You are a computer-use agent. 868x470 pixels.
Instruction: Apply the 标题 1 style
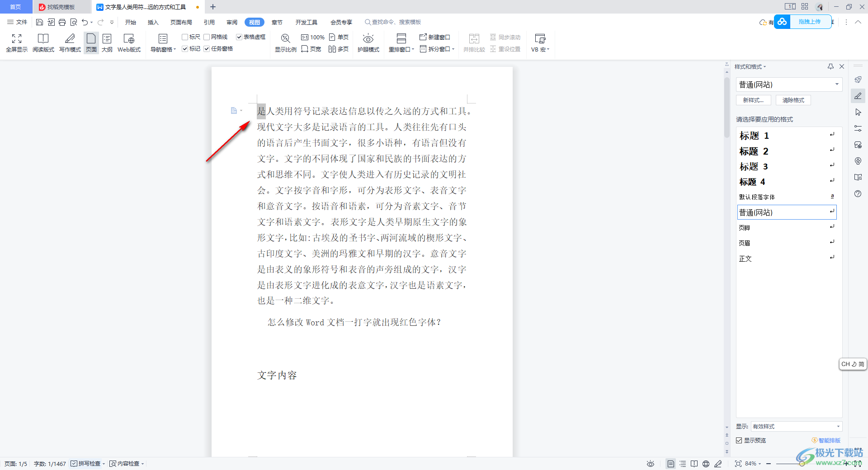coord(787,136)
